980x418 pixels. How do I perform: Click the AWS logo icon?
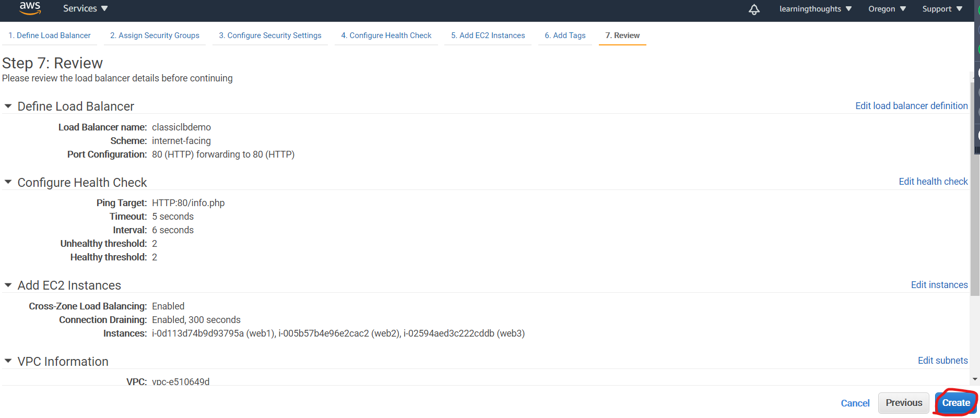[x=30, y=8]
